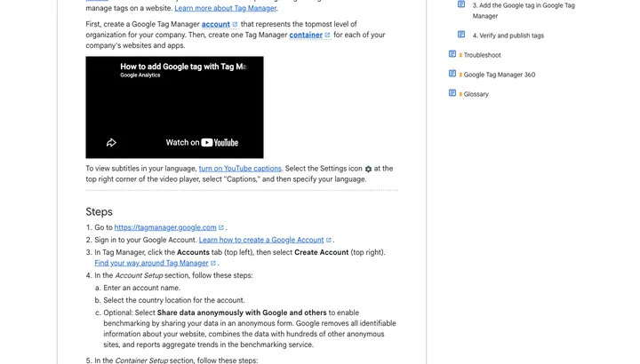
Task: Open 'Find your way around Tag Manager' link
Action: click(x=151, y=263)
